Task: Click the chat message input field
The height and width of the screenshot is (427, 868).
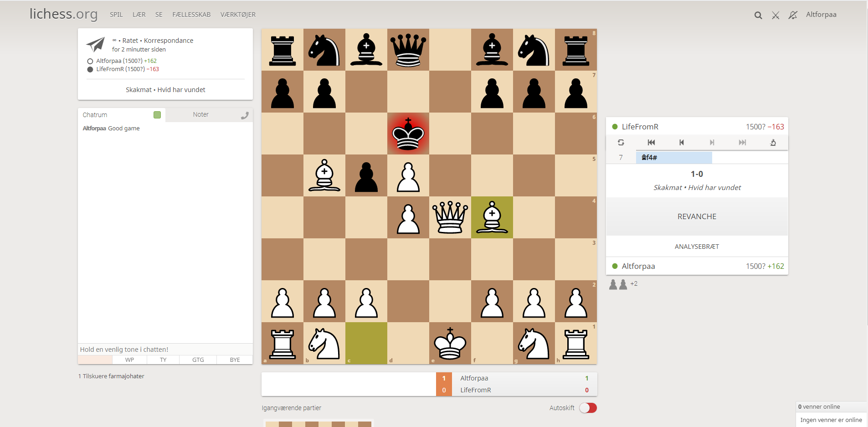Action: [x=165, y=350]
